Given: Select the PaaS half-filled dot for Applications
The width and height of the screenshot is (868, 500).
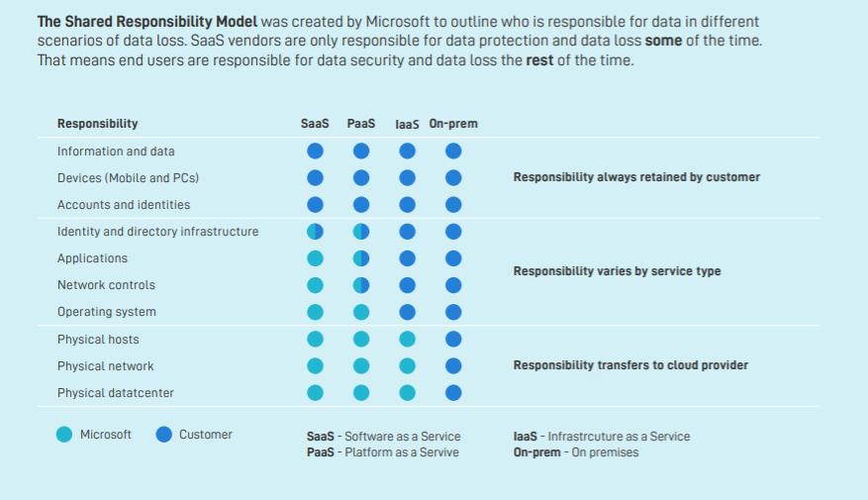Looking at the screenshot, I should (x=361, y=258).
